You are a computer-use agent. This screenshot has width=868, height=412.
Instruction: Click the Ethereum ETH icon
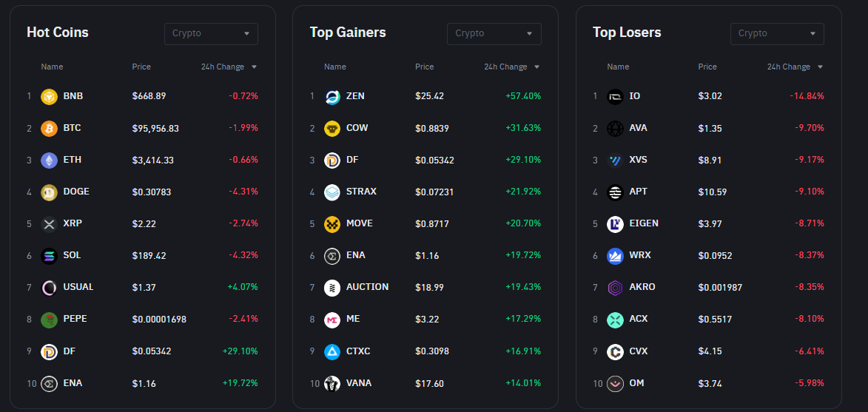pyautogui.click(x=49, y=160)
